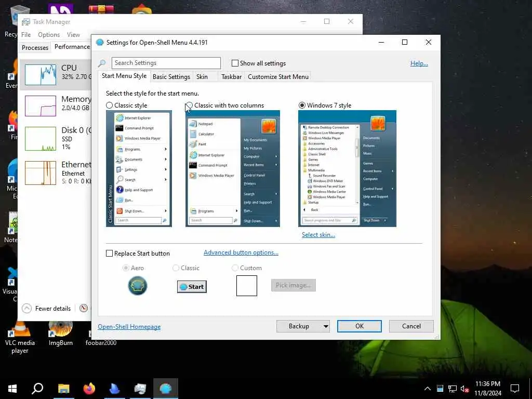The height and width of the screenshot is (399, 532).
Task: Click the Select skin... link
Action: (318, 235)
